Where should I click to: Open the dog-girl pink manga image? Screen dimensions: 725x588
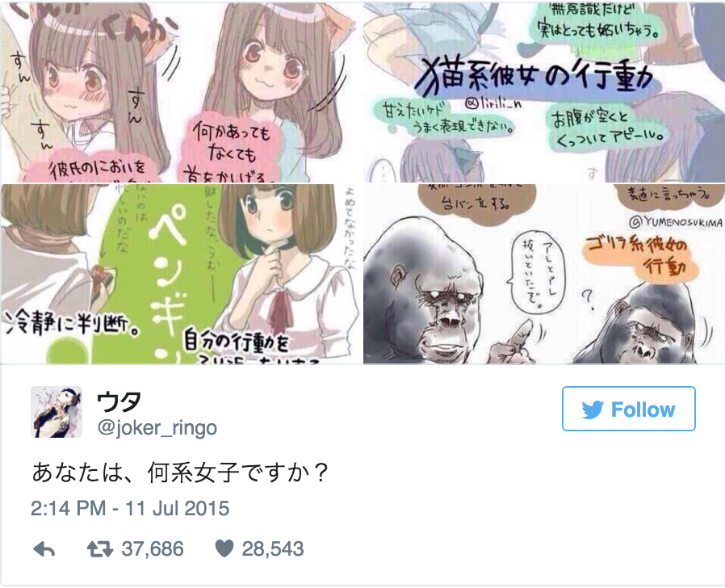(181, 93)
